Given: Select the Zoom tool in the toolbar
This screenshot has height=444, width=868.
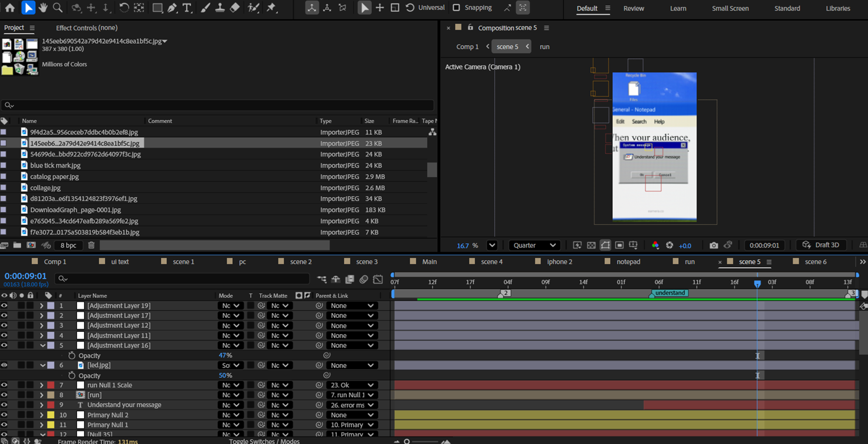Looking at the screenshot, I should 58,8.
